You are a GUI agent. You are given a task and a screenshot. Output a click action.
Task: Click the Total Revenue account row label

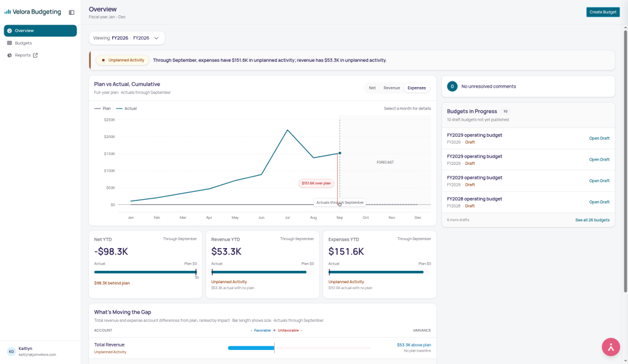109,345
